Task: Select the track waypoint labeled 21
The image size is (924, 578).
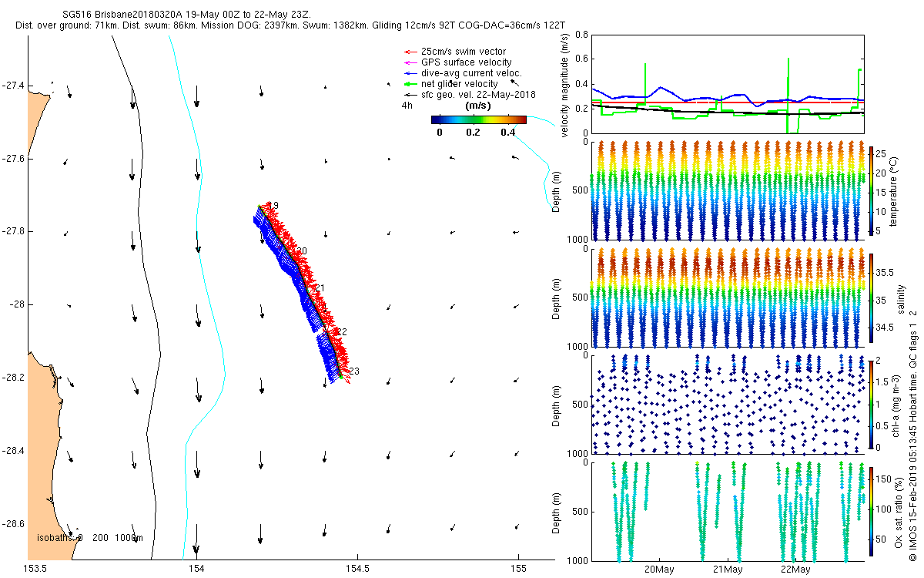Action: coord(320,288)
